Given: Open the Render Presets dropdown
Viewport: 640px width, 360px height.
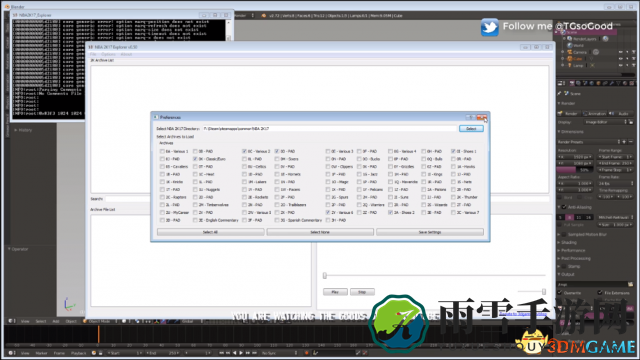Looking at the screenshot, I should click(x=589, y=142).
